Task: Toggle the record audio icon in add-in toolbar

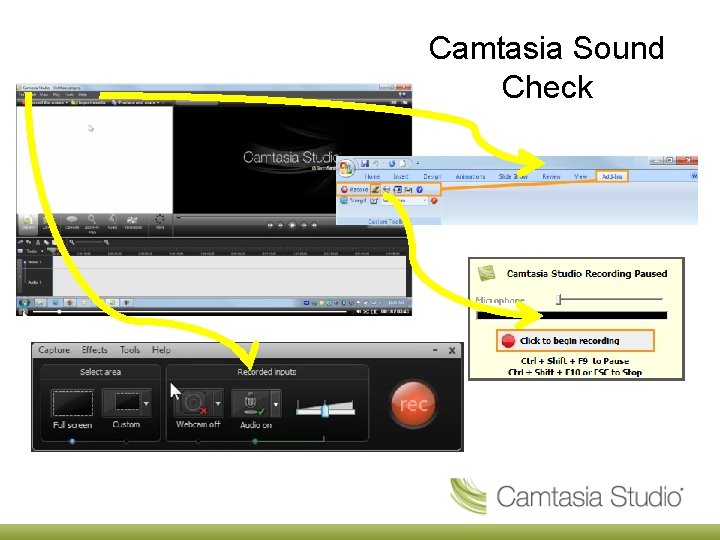Action: (x=375, y=189)
